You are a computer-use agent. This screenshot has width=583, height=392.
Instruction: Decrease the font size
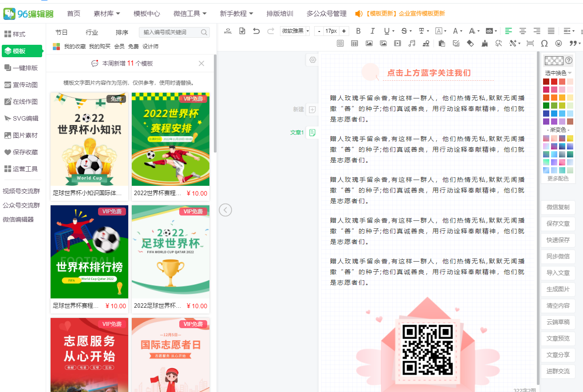[x=319, y=31]
